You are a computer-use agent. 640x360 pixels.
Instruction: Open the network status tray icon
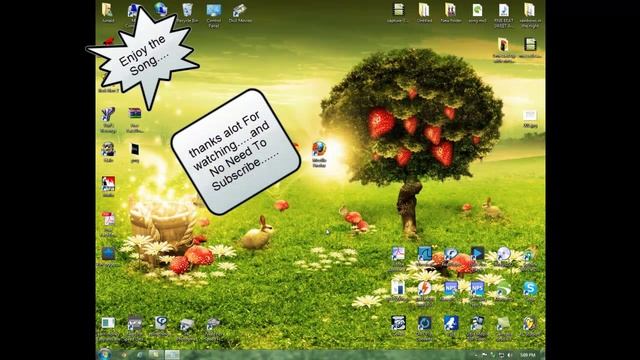click(x=501, y=355)
